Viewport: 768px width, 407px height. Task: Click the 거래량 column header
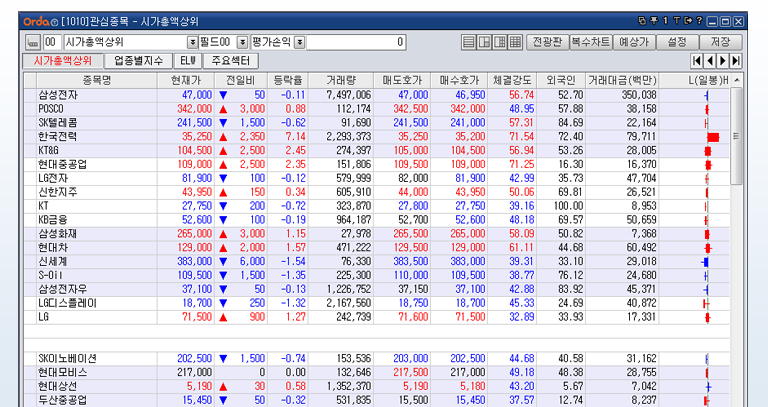pyautogui.click(x=341, y=80)
